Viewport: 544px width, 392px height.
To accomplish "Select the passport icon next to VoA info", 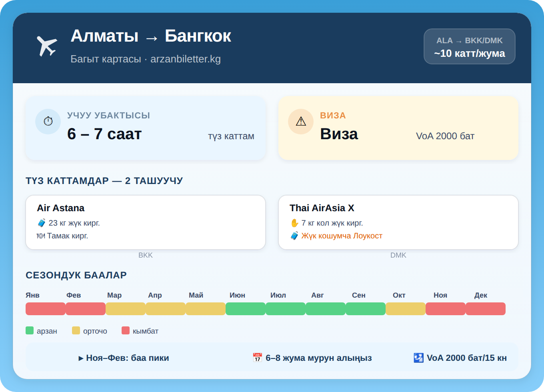I will pyautogui.click(x=418, y=357).
